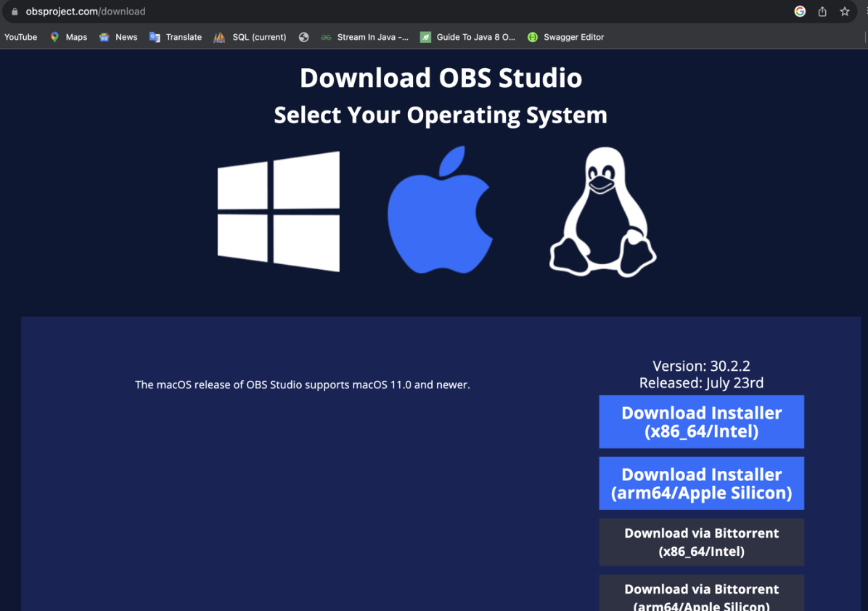Download via Bittorrent for arm64/Apple Silicon
Image resolution: width=868 pixels, height=611 pixels.
coord(701,594)
